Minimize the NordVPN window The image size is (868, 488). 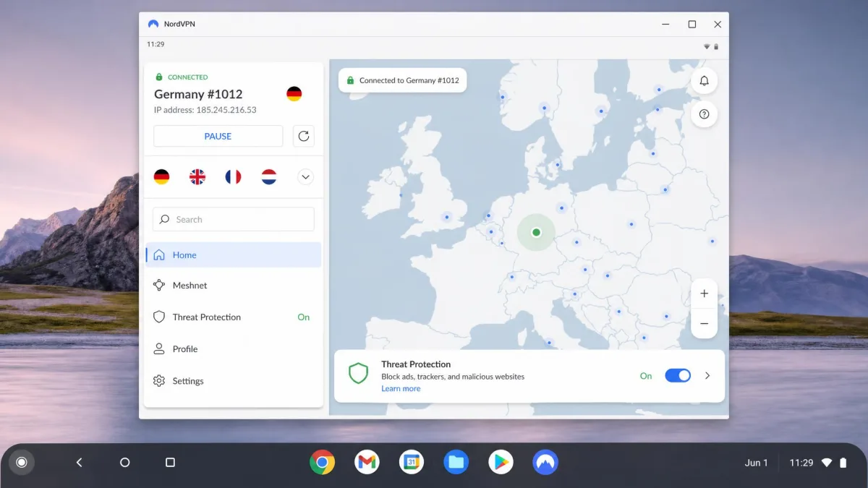(665, 24)
